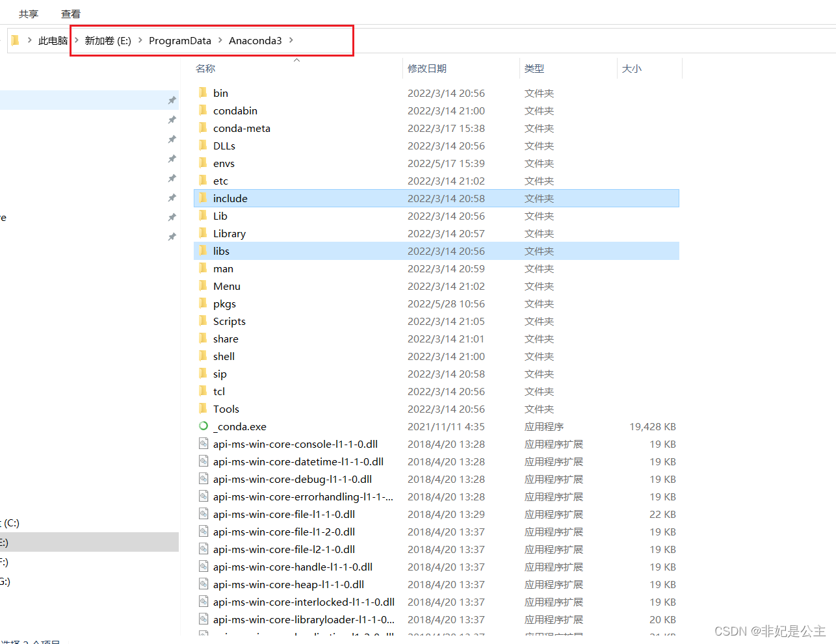The image size is (836, 644).
Task: Select the share folder icon
Action: tap(203, 338)
